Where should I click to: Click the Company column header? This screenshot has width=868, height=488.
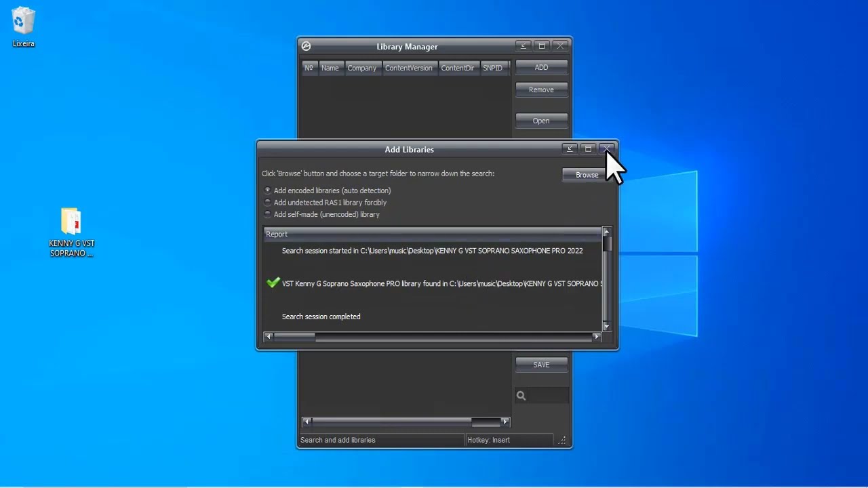tap(362, 68)
